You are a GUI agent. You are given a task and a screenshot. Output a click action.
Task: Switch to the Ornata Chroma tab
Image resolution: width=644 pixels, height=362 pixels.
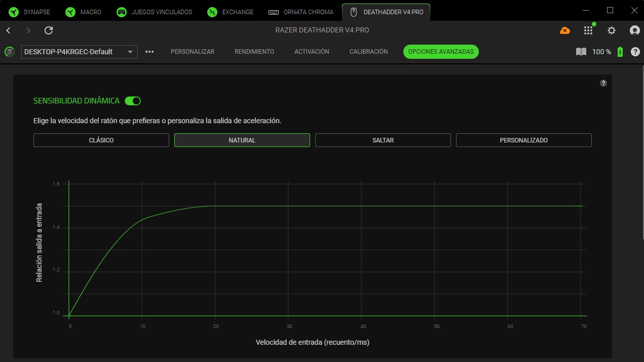click(301, 12)
